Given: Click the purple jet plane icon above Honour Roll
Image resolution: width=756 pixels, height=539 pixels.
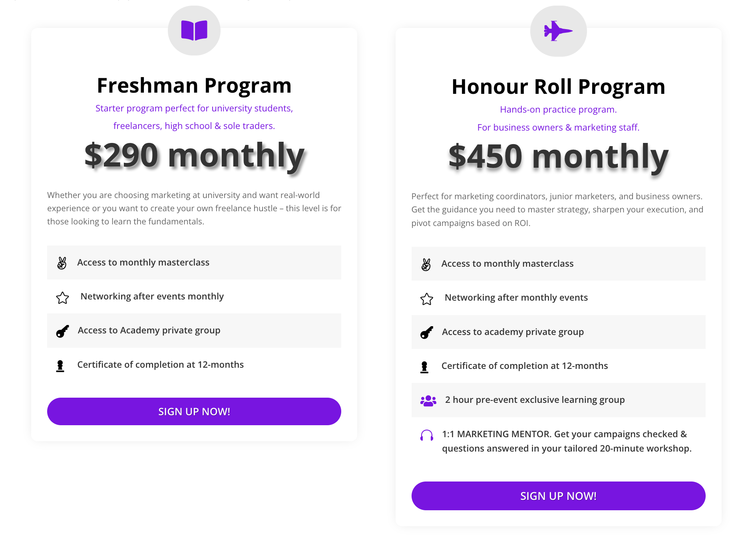Looking at the screenshot, I should [558, 31].
